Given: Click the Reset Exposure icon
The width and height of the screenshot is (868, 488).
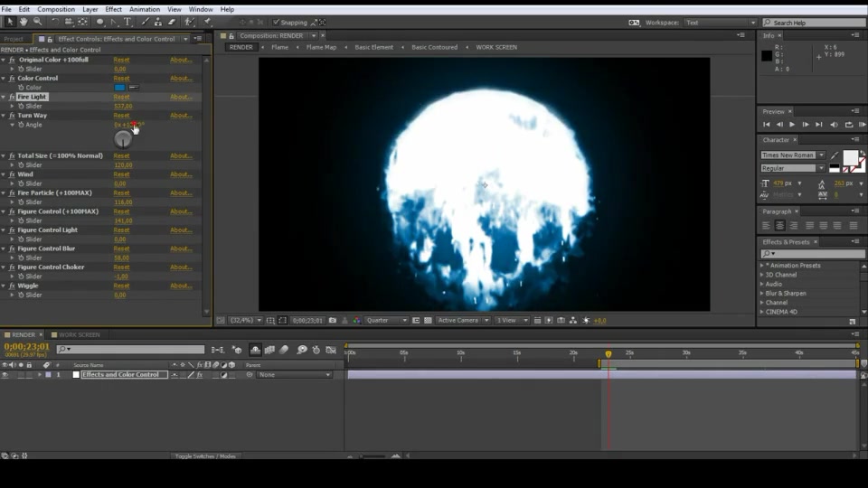Looking at the screenshot, I should 586,320.
